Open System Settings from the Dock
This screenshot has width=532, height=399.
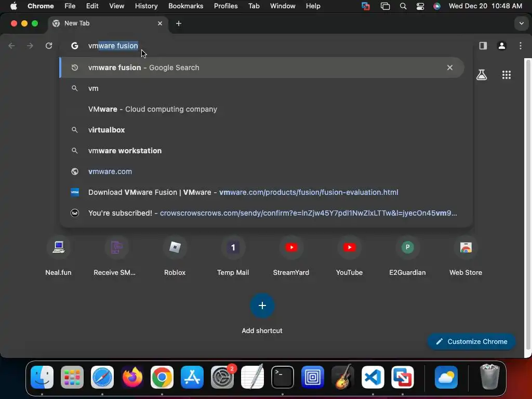(x=222, y=377)
